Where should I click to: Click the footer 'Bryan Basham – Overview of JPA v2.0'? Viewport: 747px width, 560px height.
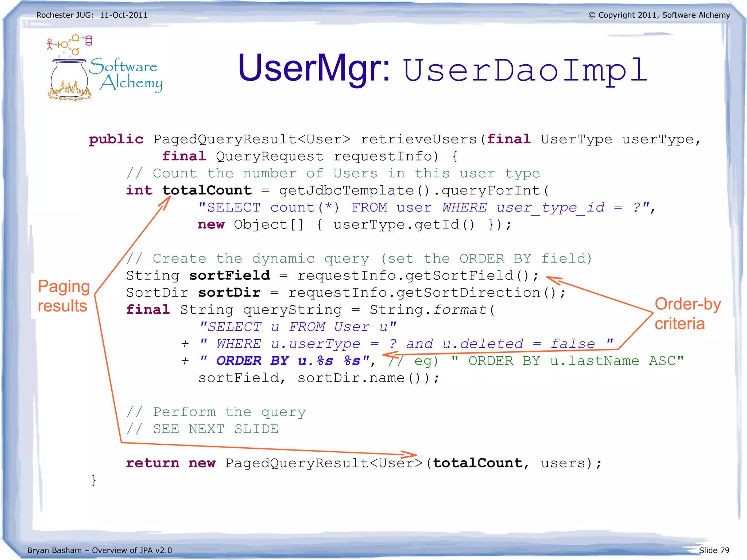click(100, 550)
